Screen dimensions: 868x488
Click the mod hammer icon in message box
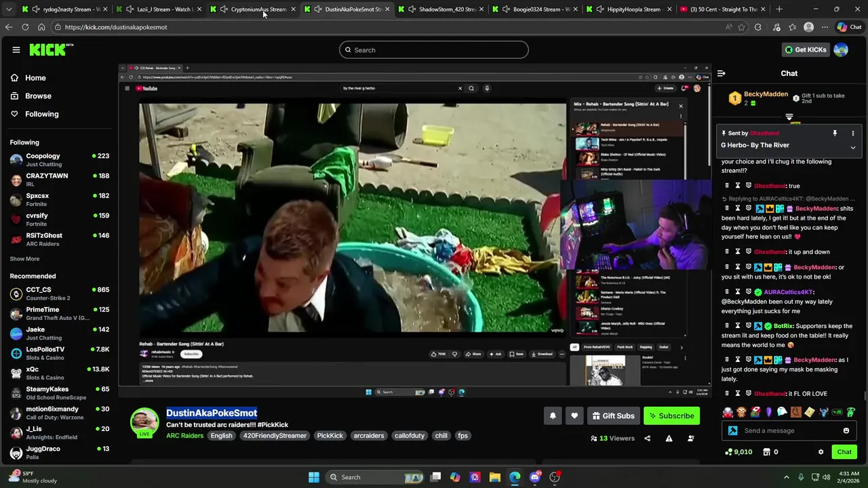pyautogui.click(x=733, y=430)
